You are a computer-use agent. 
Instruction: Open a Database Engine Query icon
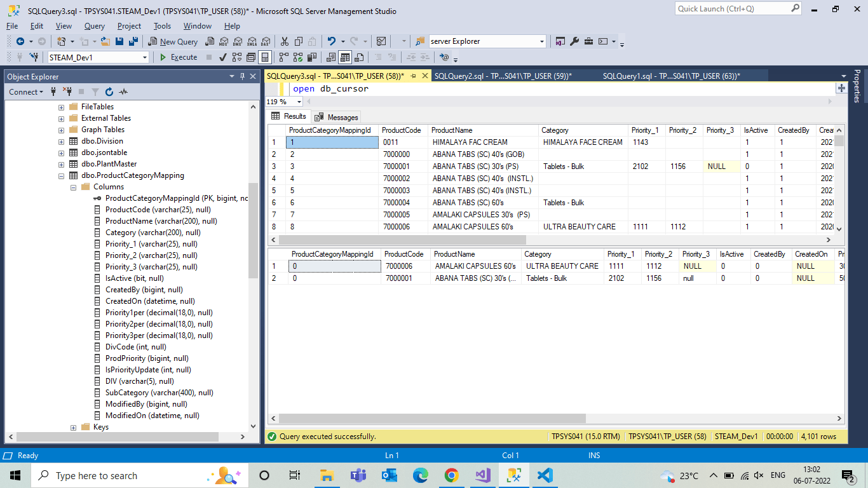pyautogui.click(x=208, y=41)
